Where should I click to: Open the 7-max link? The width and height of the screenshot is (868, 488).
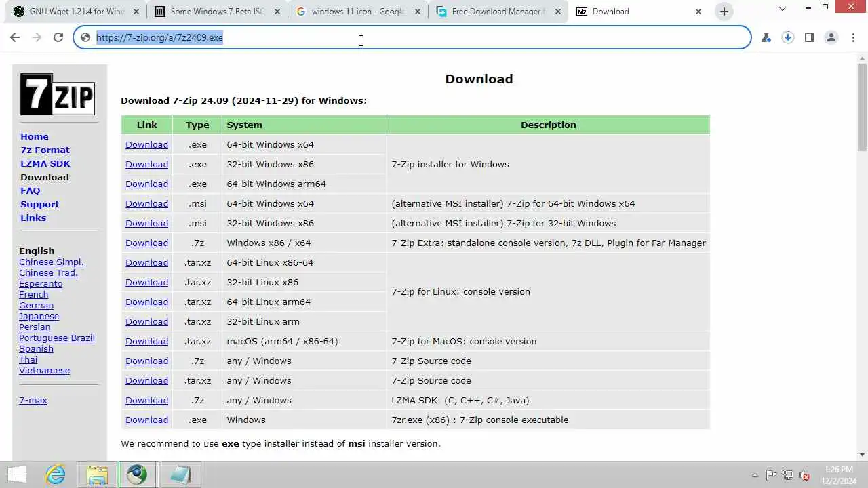33,400
